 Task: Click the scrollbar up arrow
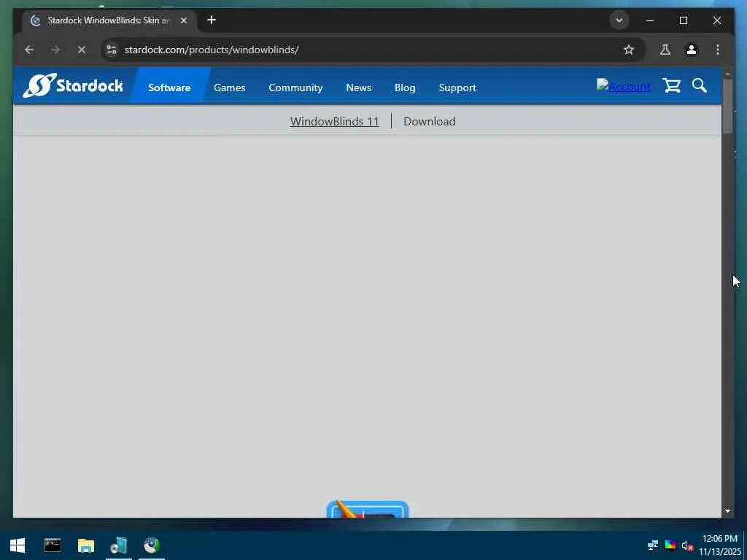727,74
